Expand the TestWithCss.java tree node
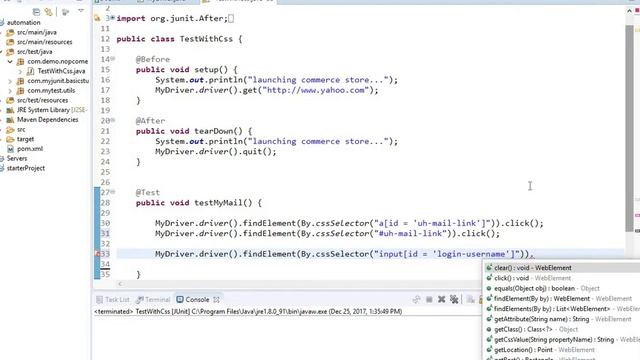The width and height of the screenshot is (640, 360). coord(20,71)
